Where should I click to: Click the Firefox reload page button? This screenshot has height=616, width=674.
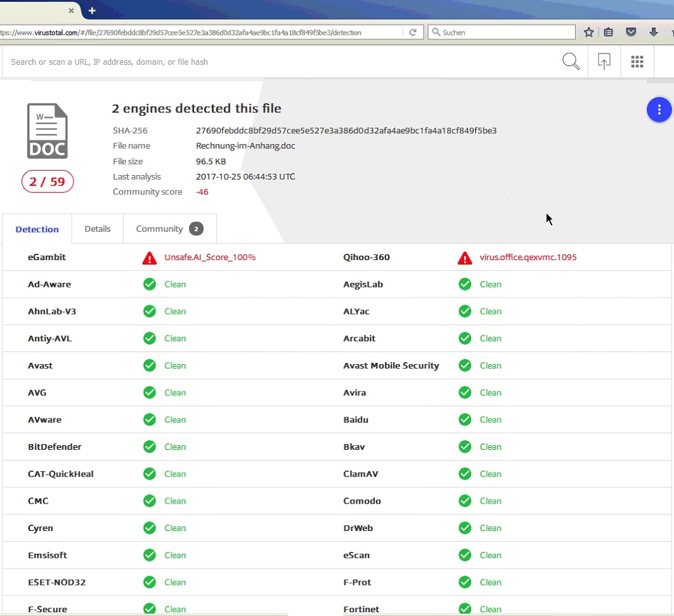pyautogui.click(x=413, y=32)
